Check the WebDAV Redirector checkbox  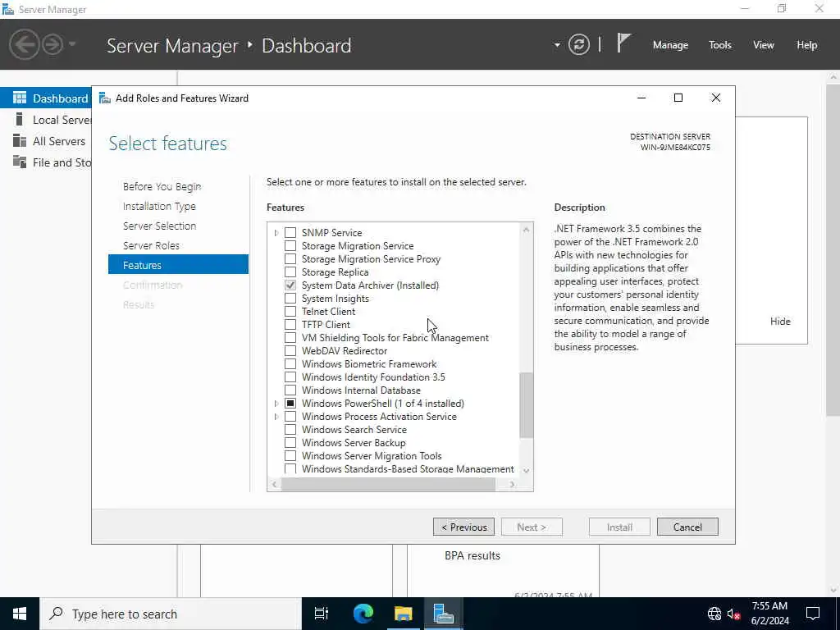290,351
